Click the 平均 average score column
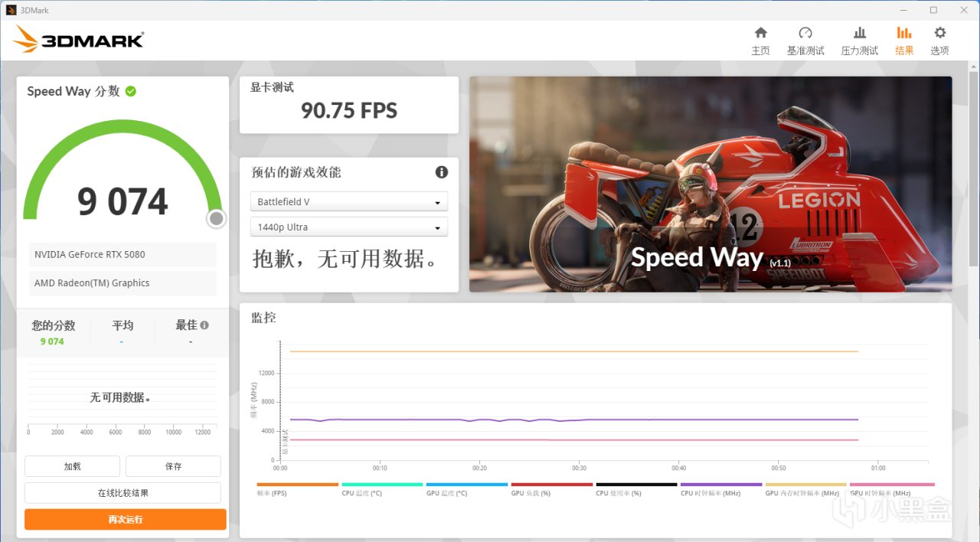Image resolution: width=980 pixels, height=542 pixels. (x=122, y=332)
